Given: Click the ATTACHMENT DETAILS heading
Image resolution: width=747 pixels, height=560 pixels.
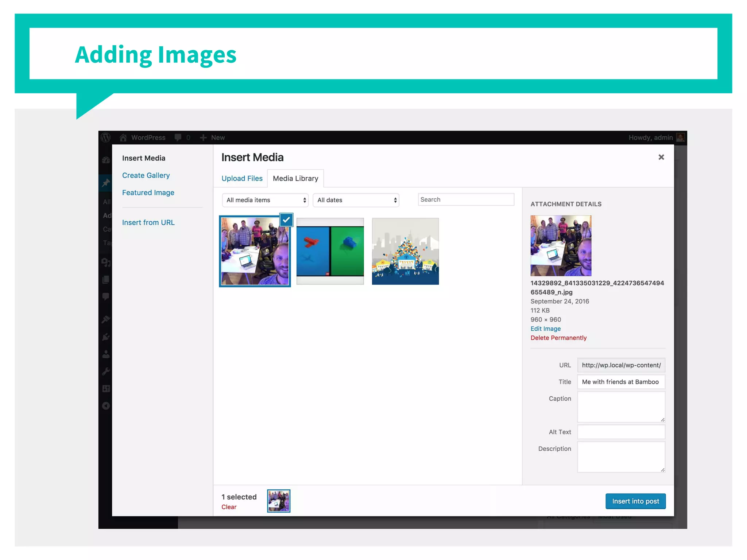Looking at the screenshot, I should pos(566,204).
